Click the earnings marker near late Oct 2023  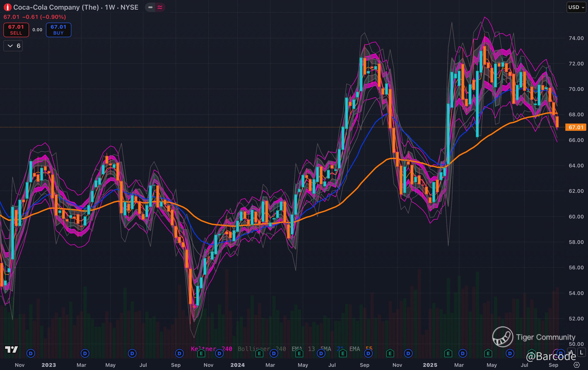click(201, 353)
